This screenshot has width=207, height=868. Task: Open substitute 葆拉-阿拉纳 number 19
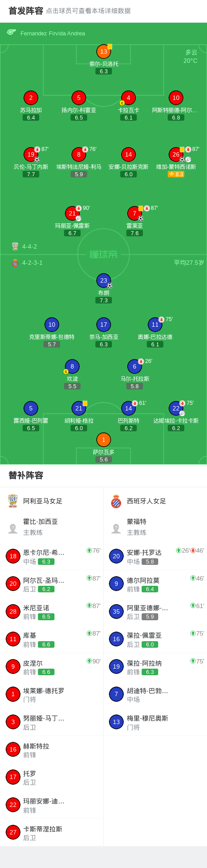155,666
